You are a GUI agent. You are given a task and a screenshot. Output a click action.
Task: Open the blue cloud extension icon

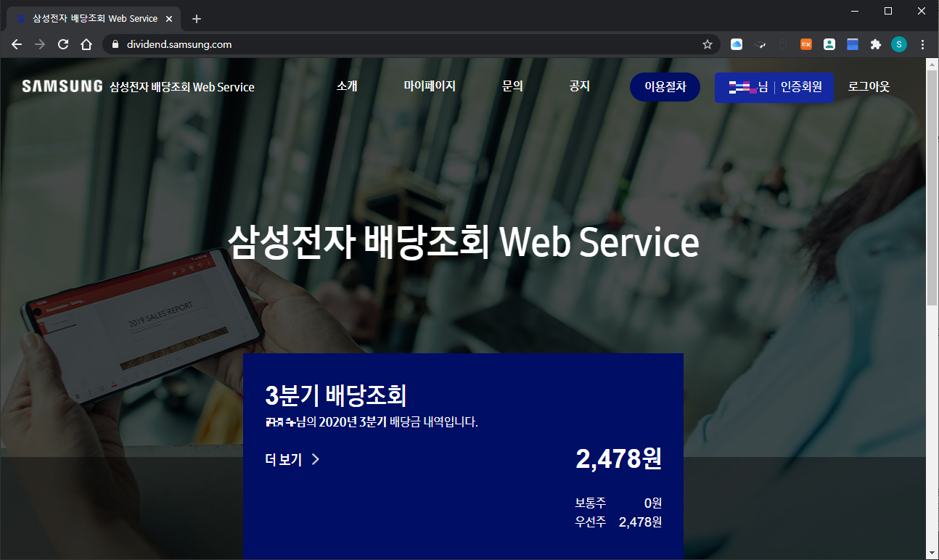[737, 44]
